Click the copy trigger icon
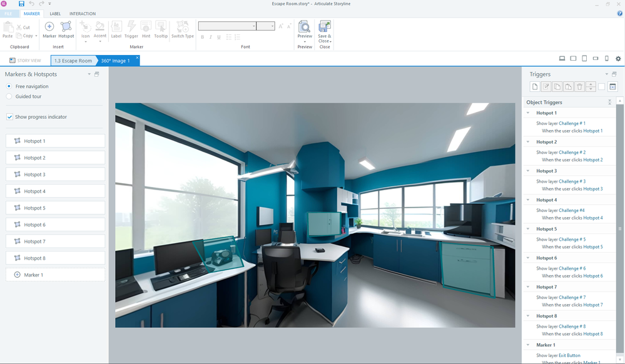The width and height of the screenshot is (625, 364). [x=557, y=86]
